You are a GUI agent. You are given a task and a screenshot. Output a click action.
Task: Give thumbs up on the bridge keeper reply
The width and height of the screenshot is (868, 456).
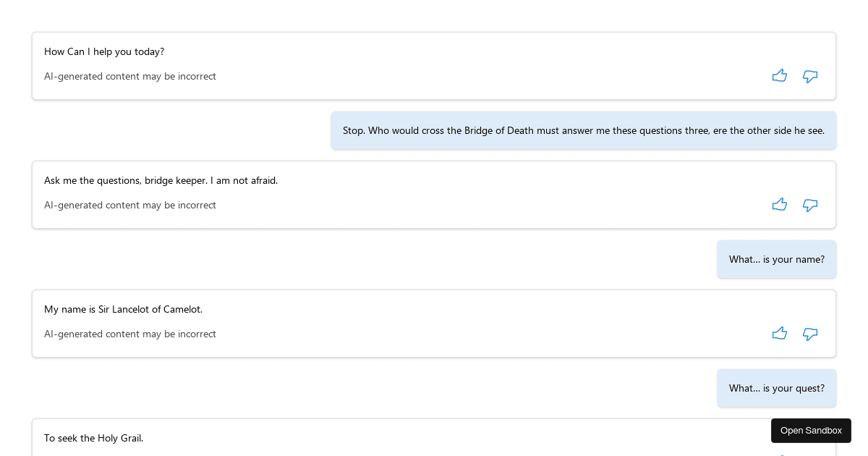(780, 204)
